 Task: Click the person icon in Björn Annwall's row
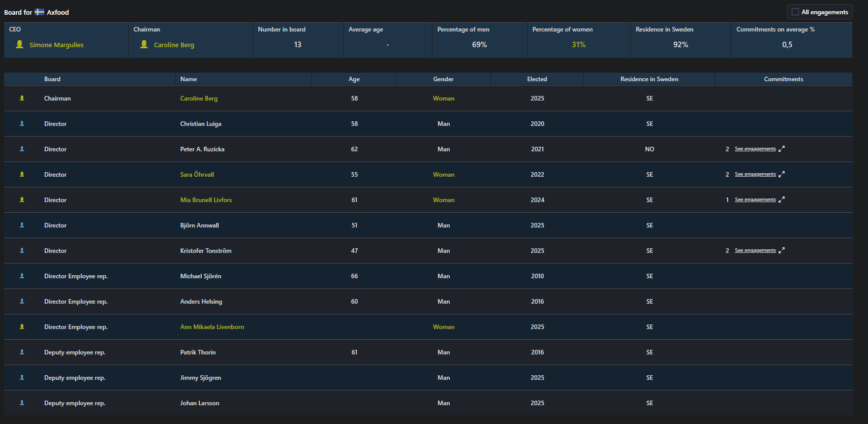[22, 225]
